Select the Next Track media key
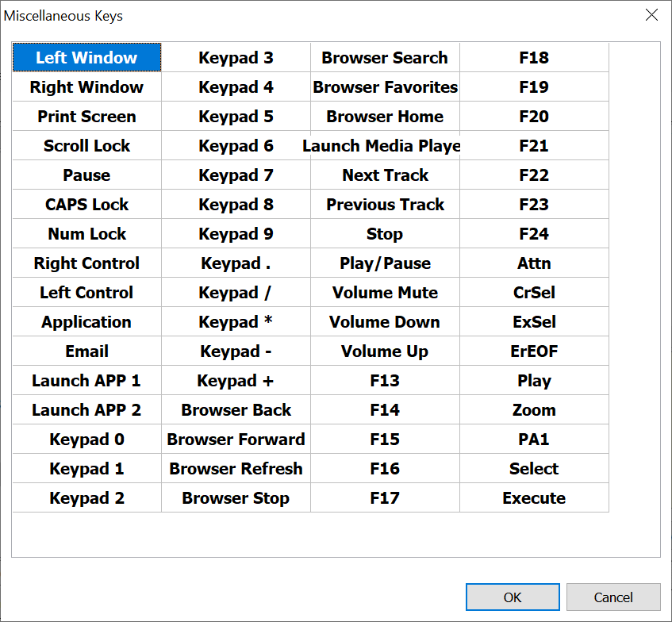 click(x=385, y=175)
